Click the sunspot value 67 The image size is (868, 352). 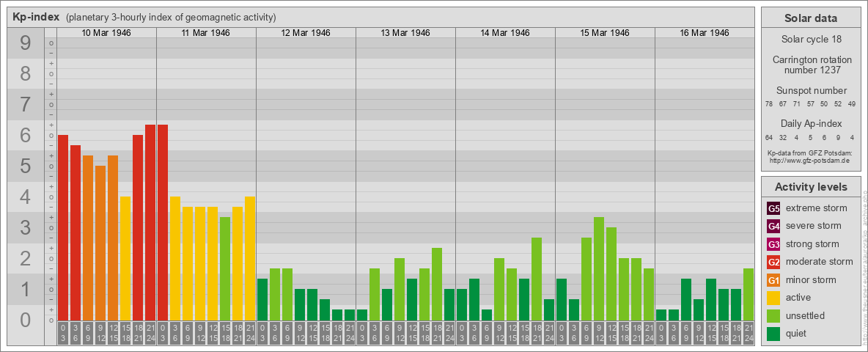click(783, 104)
